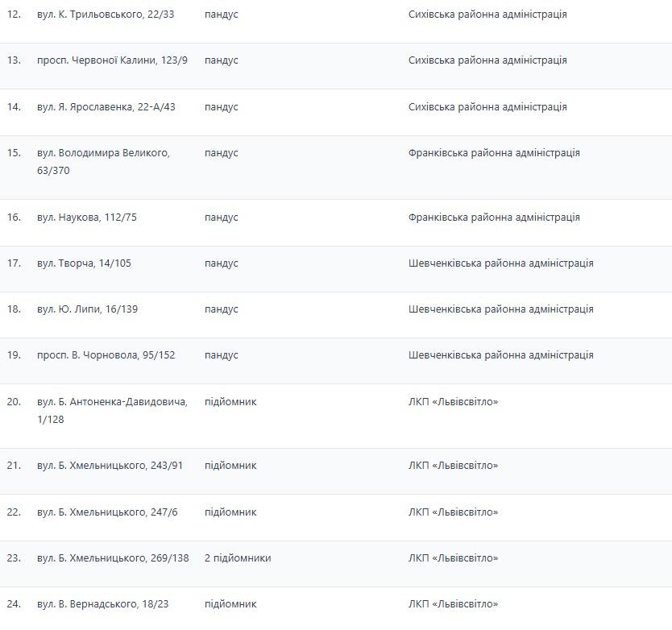This screenshot has width=672, height=630.
Task: Click address вул. Б. Хмельницького, 247/6
Action: [107, 512]
